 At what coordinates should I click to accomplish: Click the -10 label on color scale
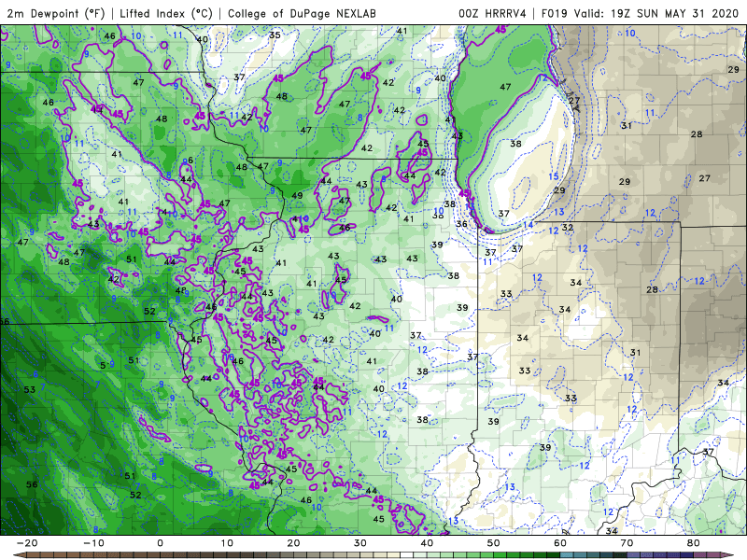coord(93,543)
